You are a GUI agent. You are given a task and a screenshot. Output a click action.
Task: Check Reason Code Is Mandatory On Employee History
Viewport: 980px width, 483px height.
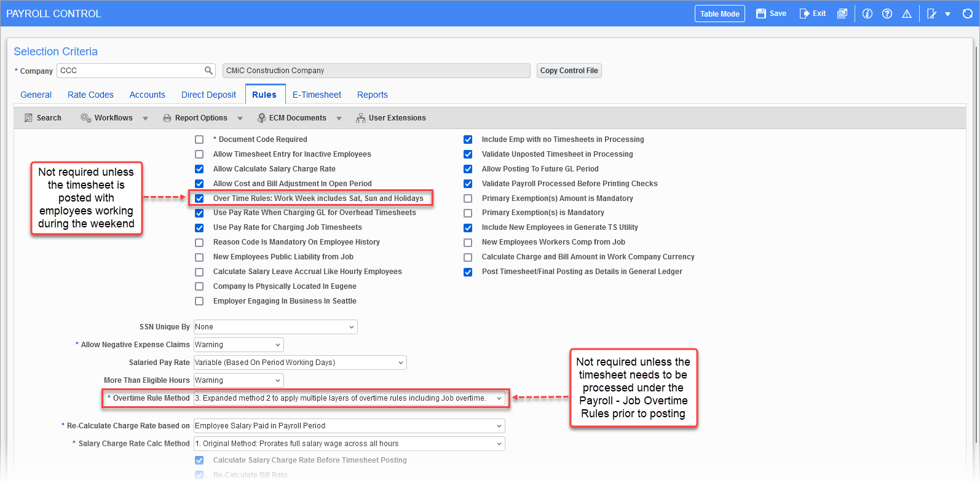click(x=199, y=242)
